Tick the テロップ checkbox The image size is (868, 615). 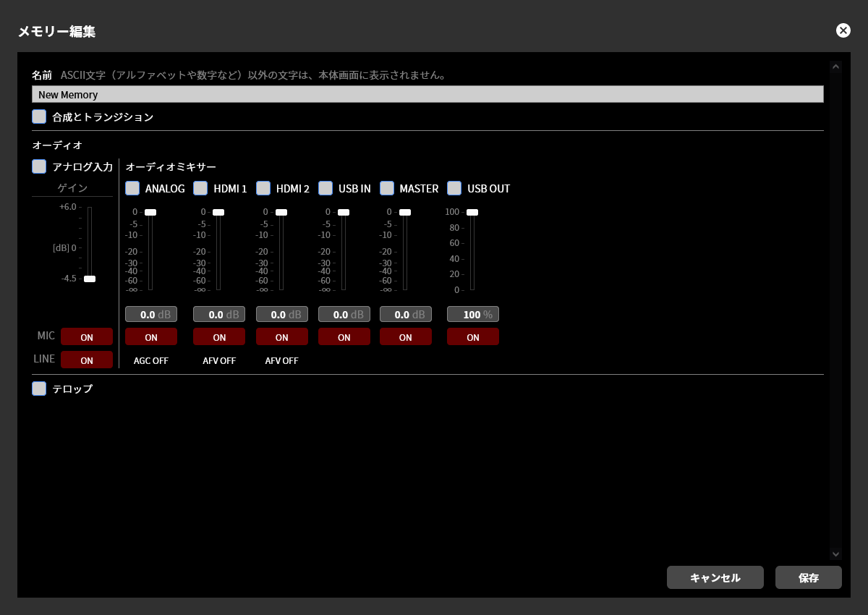pyautogui.click(x=39, y=389)
